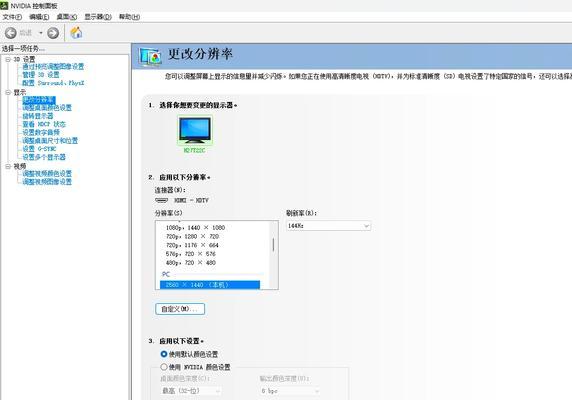The width and height of the screenshot is (572, 400).
Task: Click the 3D 设置 category label
Action: (x=24, y=59)
